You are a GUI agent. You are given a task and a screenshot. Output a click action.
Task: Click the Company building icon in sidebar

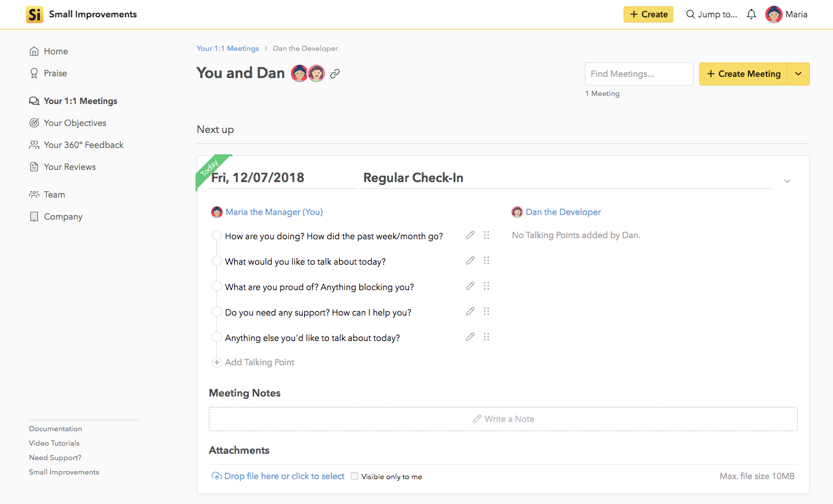(34, 217)
